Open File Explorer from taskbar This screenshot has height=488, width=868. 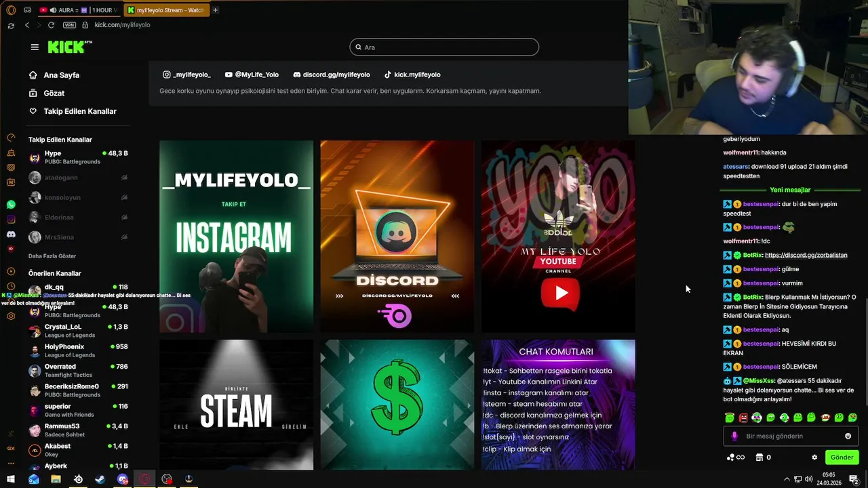tap(56, 479)
